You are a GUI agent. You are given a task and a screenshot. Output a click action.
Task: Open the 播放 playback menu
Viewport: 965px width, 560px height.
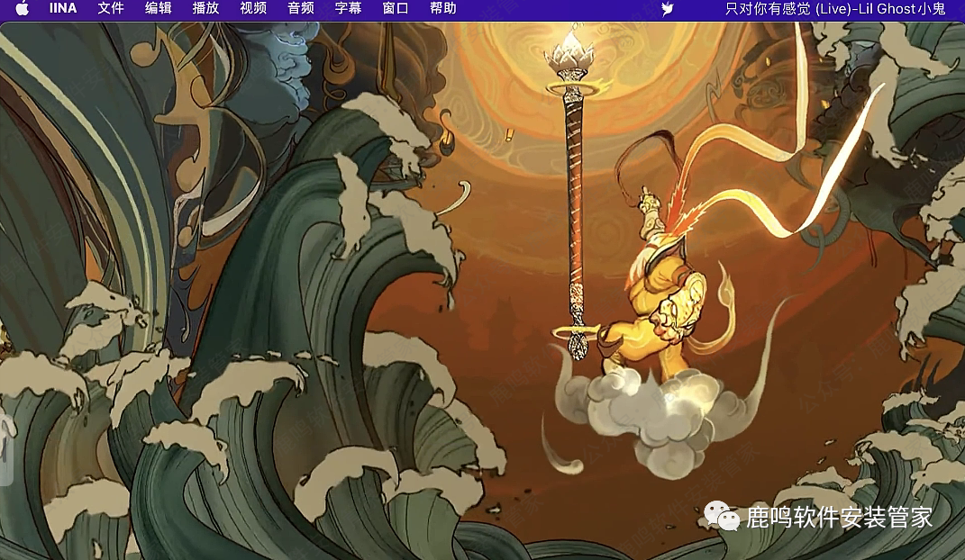tap(205, 9)
